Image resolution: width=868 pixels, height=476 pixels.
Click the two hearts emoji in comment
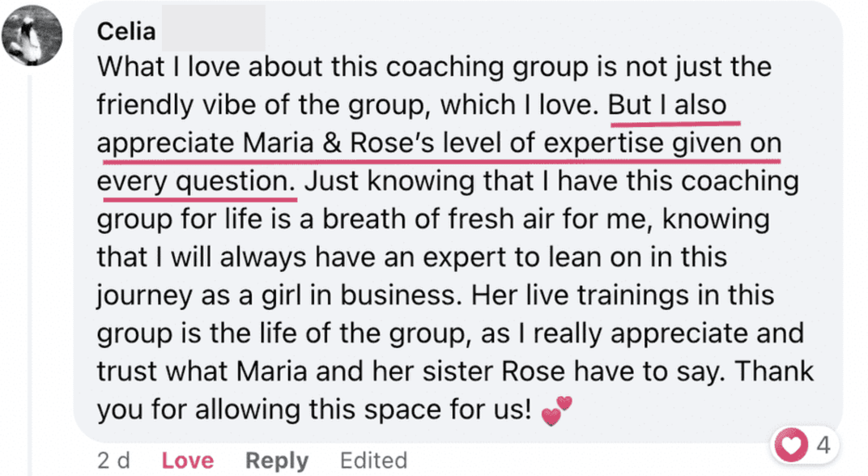(x=556, y=410)
